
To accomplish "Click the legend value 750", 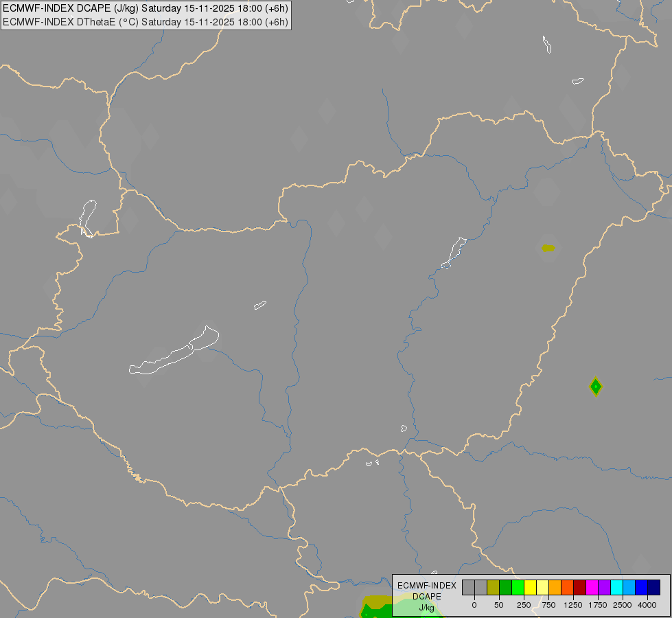I will (548, 605).
